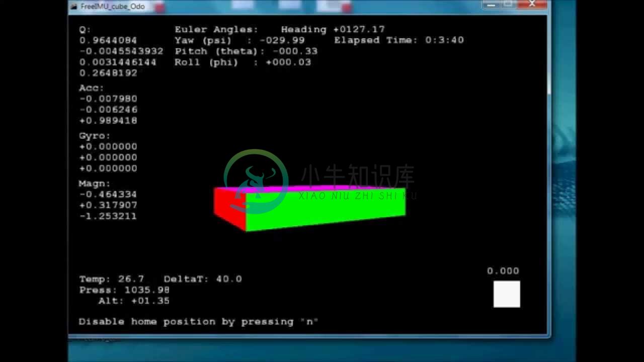Click the "Q:" label
This screenshot has height=362, width=644.
[85, 30]
